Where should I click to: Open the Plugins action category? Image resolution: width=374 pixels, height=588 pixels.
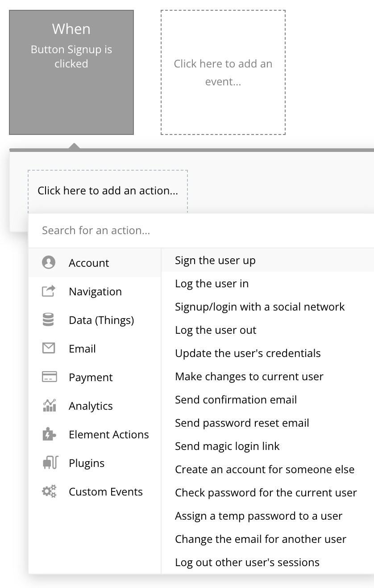pyautogui.click(x=95, y=463)
